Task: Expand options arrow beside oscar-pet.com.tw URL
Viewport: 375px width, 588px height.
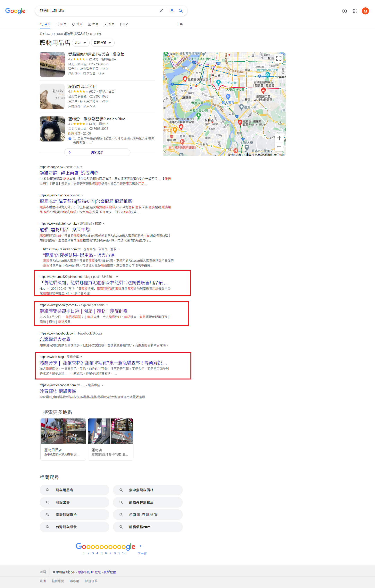Action: (103, 385)
